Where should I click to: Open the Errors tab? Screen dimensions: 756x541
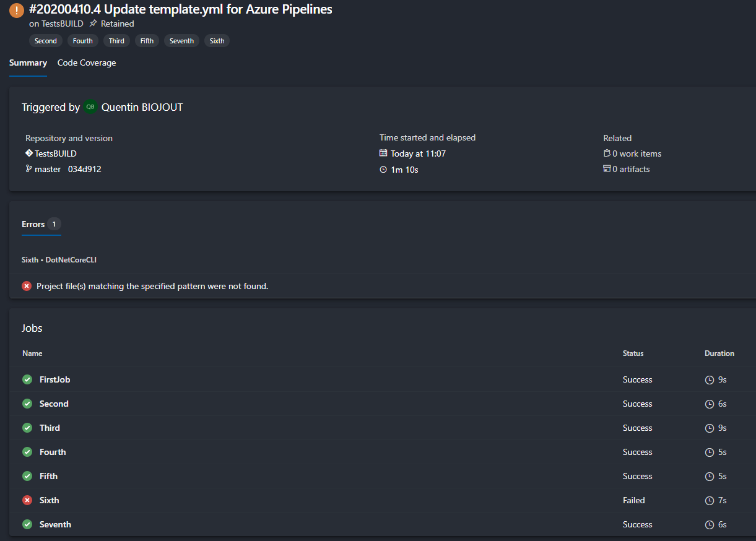click(33, 224)
